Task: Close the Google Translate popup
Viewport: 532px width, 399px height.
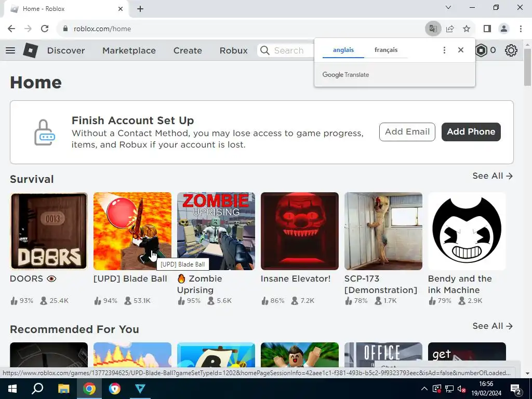Action: [460, 50]
